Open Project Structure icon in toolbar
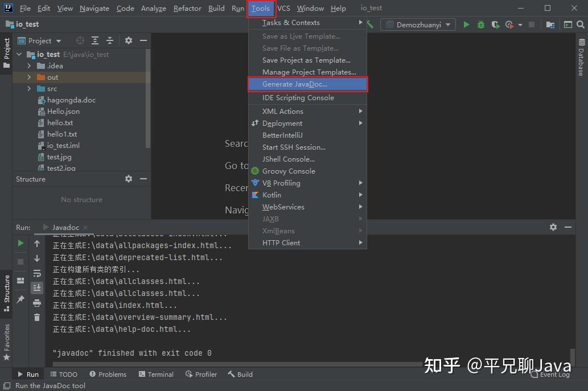Screen dimensions: 588x391 click(x=550, y=24)
